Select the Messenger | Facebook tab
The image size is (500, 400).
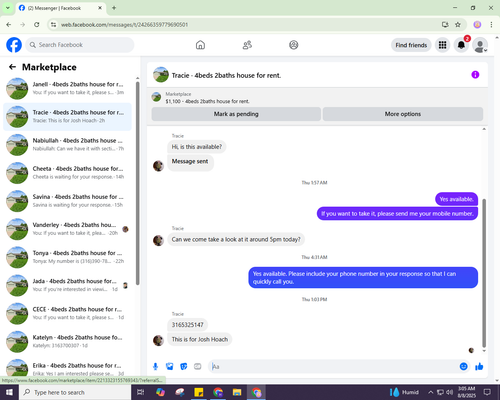tap(61, 8)
